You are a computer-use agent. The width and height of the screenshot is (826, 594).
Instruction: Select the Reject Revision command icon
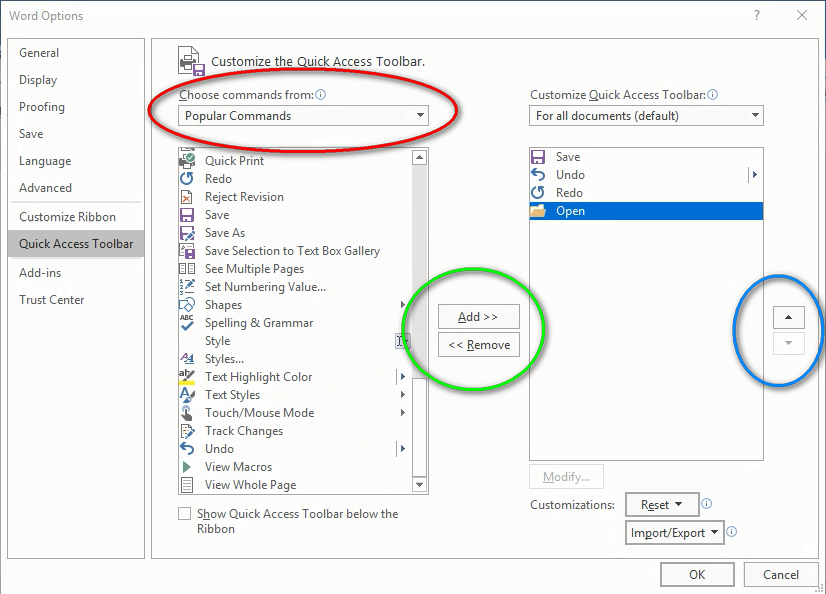[187, 197]
